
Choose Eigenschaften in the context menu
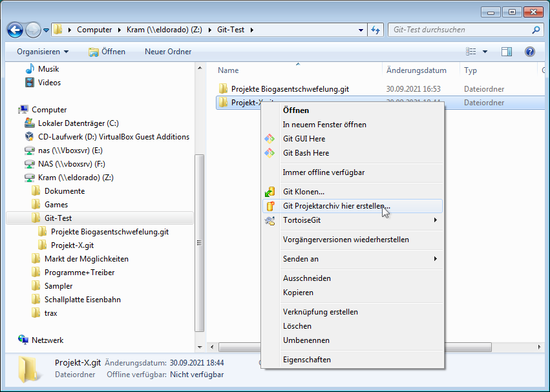pyautogui.click(x=352, y=360)
